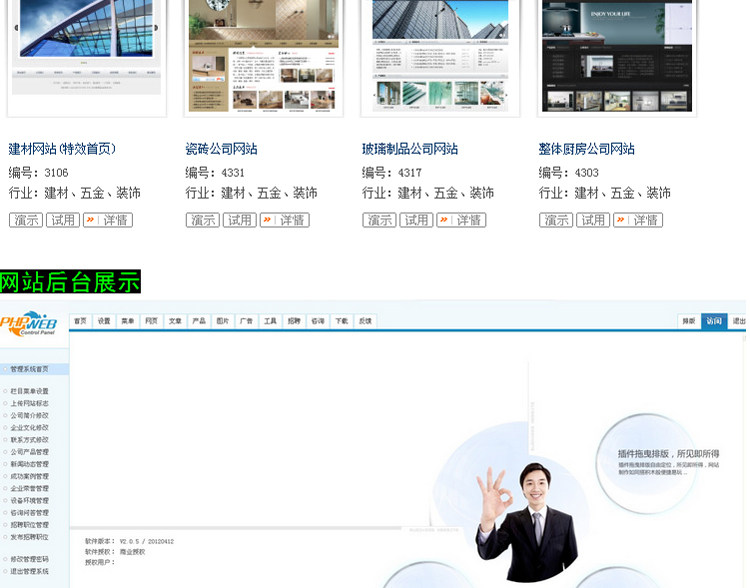Click the 编号: 4303 text
The height and width of the screenshot is (588, 750).
[x=568, y=173]
